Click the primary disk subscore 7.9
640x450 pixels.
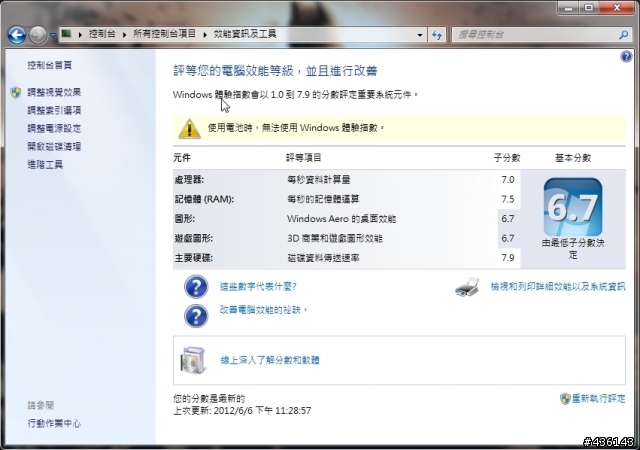508,258
